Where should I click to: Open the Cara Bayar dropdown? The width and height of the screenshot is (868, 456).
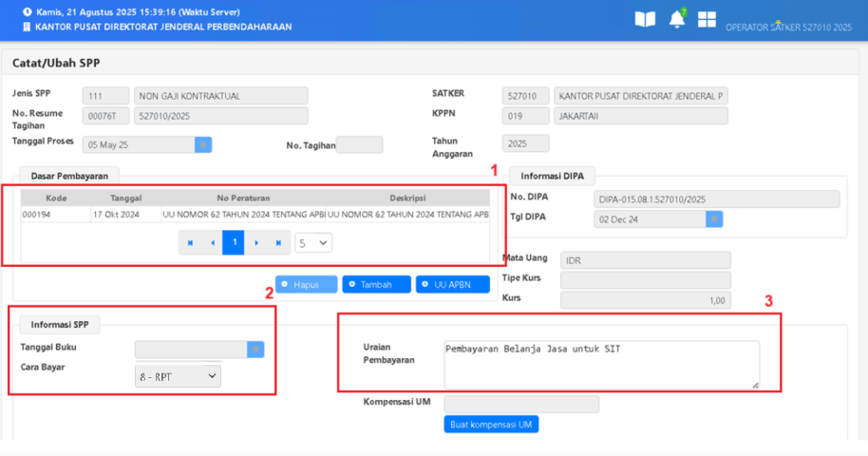click(178, 376)
